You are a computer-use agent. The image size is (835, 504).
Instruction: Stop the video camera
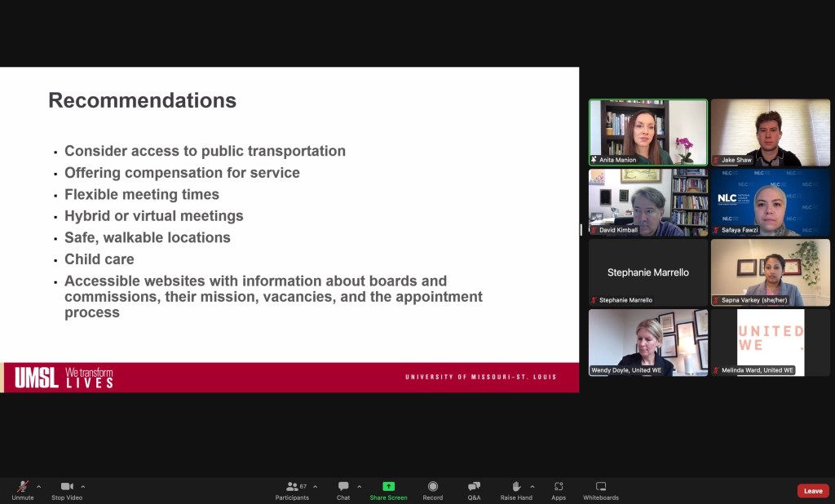pyautogui.click(x=67, y=488)
